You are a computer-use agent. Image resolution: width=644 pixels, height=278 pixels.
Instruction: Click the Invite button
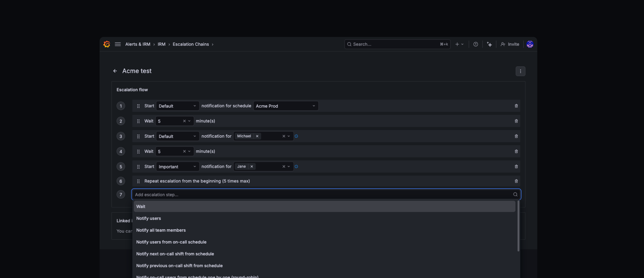[510, 44]
